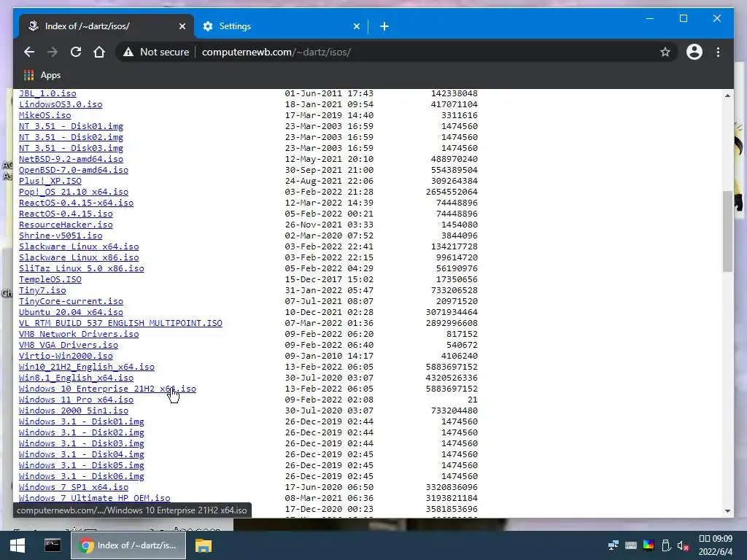View the Not secure site warning
Image resolution: width=747 pixels, height=560 pixels.
tap(156, 52)
